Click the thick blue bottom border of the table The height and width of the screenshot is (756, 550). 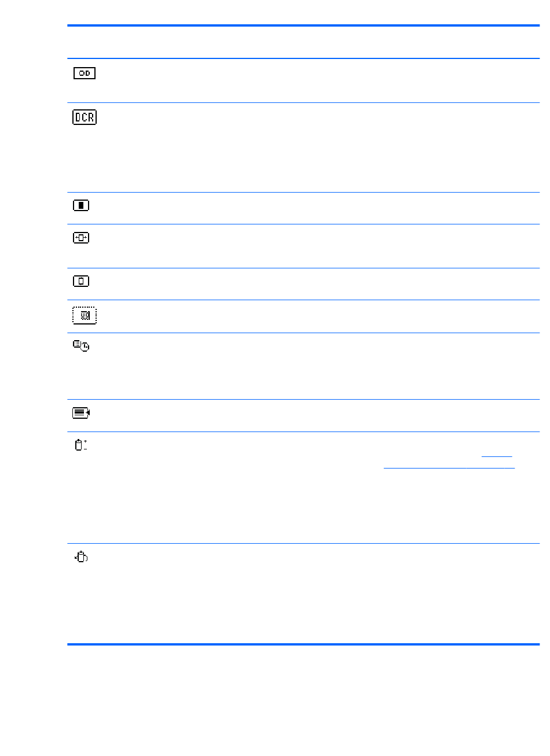303,644
